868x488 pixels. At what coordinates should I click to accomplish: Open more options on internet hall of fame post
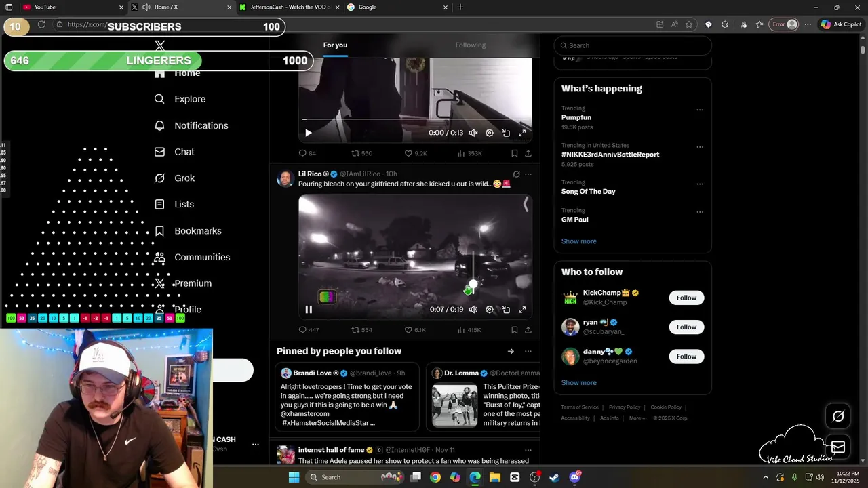[528, 450]
